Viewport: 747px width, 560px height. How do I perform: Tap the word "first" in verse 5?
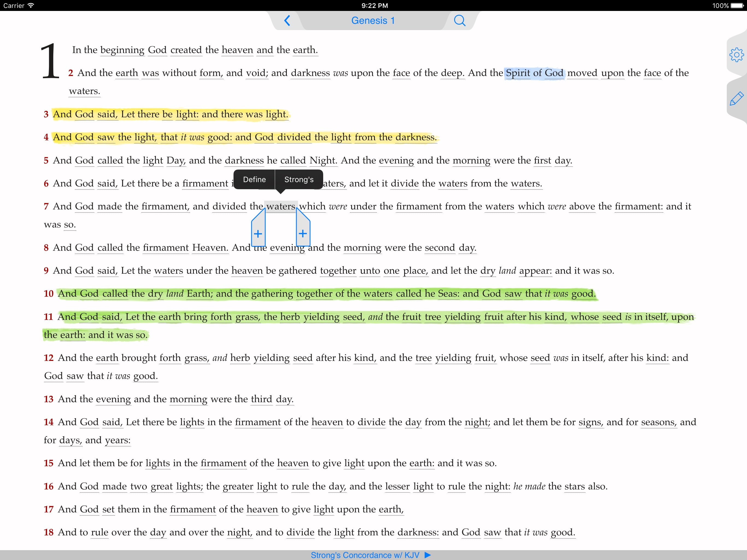pyautogui.click(x=542, y=161)
